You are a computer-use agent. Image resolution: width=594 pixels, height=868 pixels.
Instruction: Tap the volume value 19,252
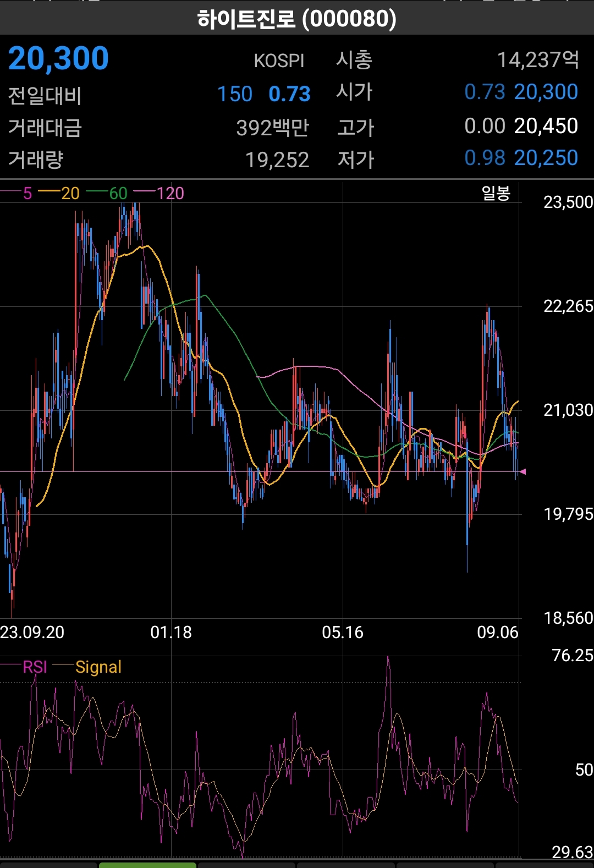(x=277, y=160)
